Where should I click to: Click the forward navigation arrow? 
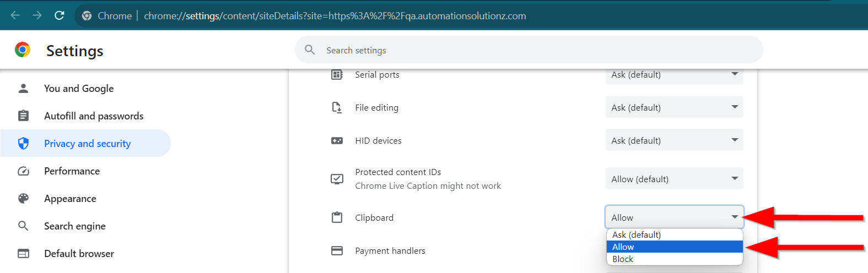(37, 15)
